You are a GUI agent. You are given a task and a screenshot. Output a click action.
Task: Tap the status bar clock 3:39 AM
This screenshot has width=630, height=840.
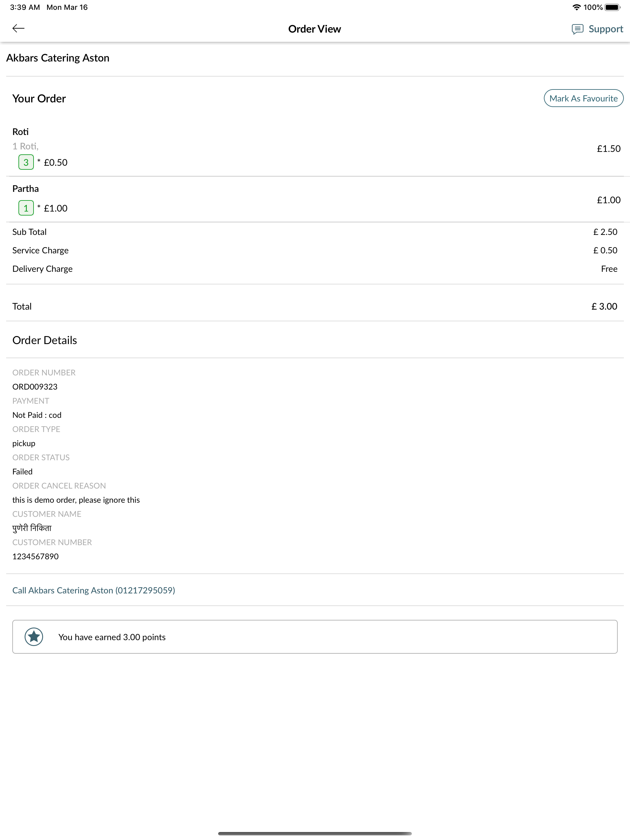pos(25,7)
